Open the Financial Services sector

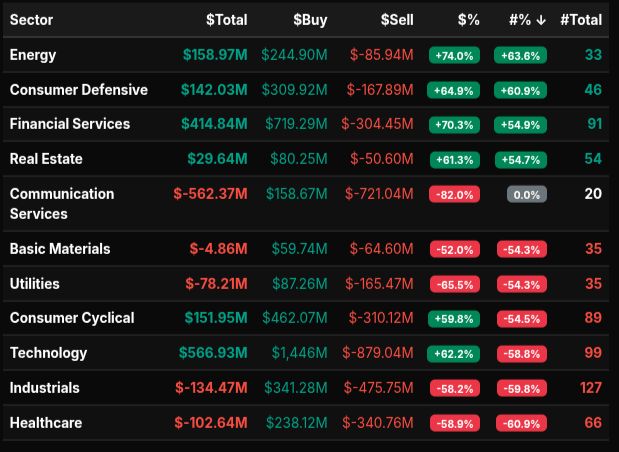click(x=70, y=124)
